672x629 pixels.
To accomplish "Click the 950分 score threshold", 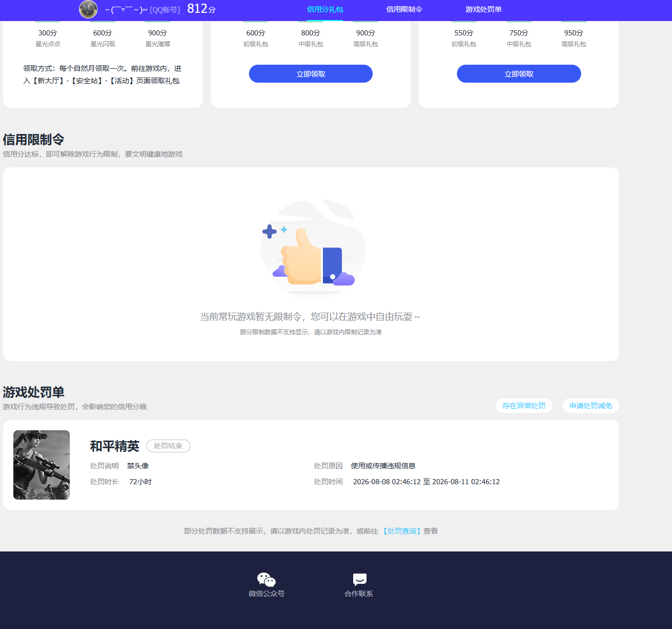I will [574, 33].
